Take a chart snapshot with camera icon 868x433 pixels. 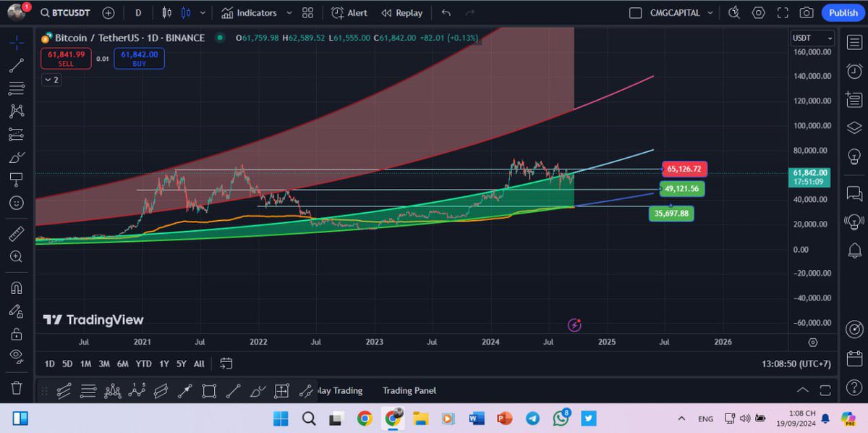[x=807, y=13]
